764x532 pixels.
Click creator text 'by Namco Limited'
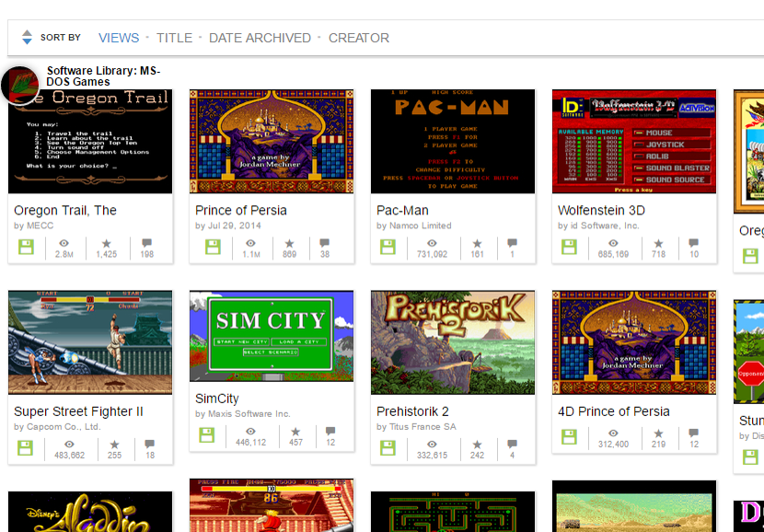tap(414, 226)
